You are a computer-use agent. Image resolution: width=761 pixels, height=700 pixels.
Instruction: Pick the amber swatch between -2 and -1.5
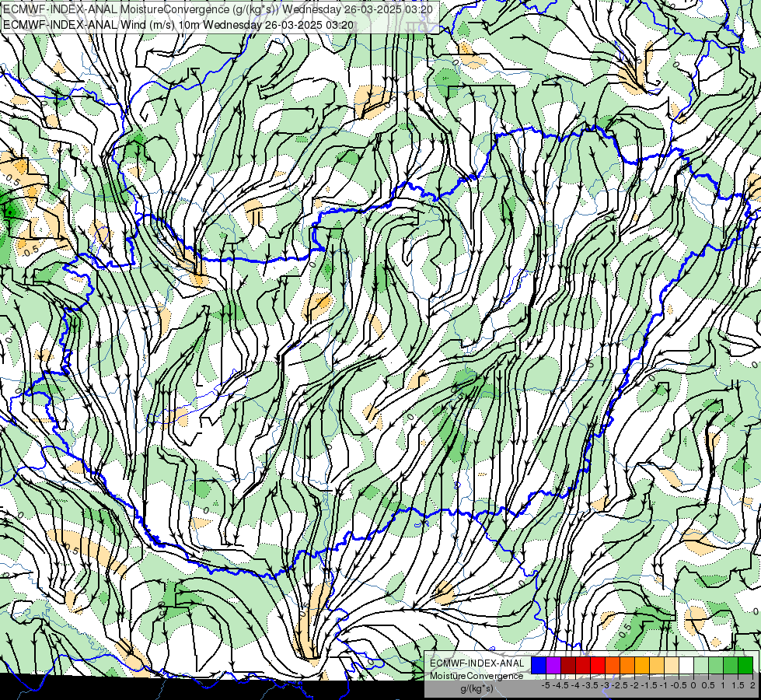pos(642,666)
